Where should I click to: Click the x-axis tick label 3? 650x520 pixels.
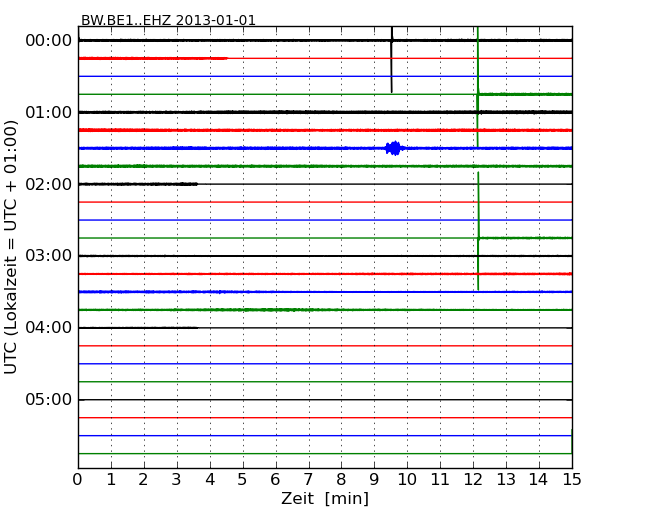pyautogui.click(x=177, y=480)
